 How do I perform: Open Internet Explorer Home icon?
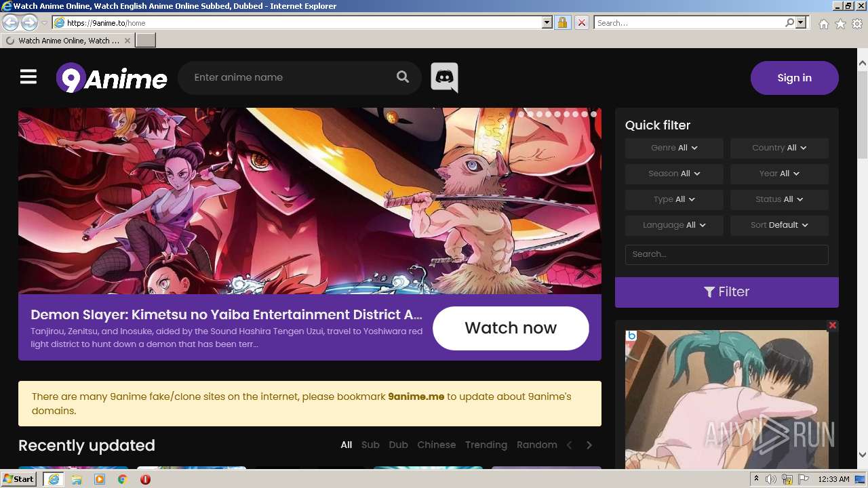(823, 24)
